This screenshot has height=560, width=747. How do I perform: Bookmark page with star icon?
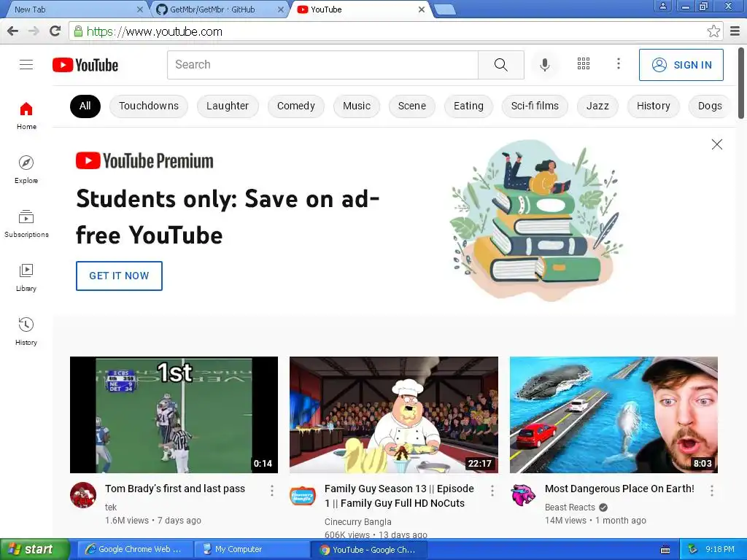tap(713, 31)
